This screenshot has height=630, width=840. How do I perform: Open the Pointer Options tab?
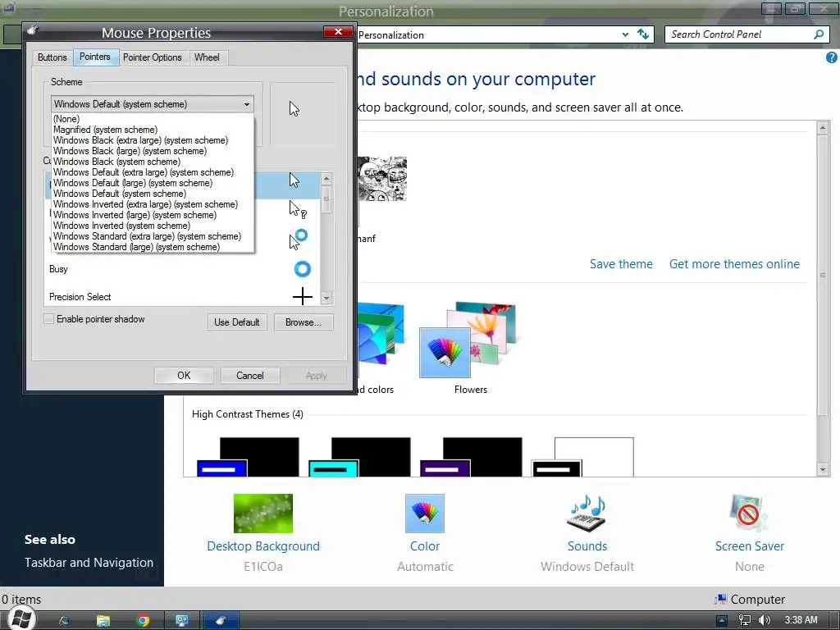tap(152, 57)
